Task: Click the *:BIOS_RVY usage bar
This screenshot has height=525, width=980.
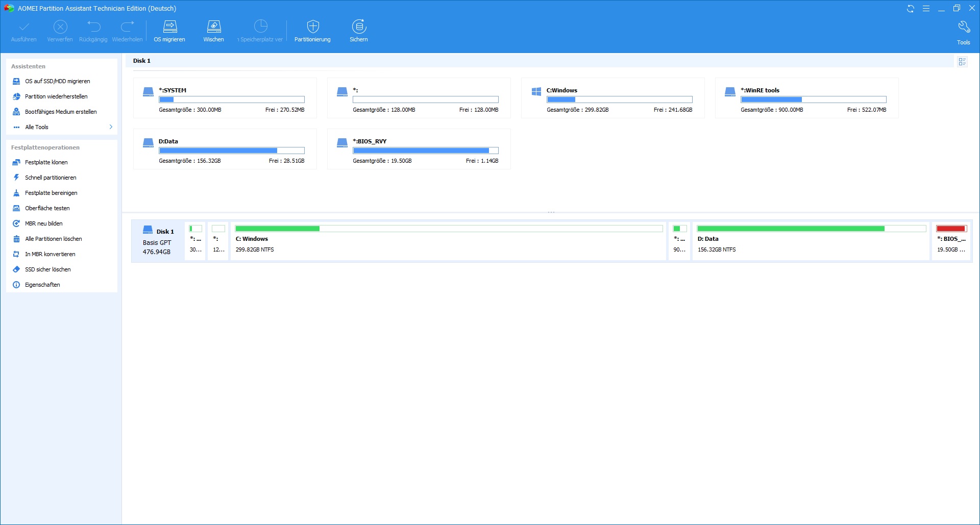Action: pyautogui.click(x=426, y=151)
